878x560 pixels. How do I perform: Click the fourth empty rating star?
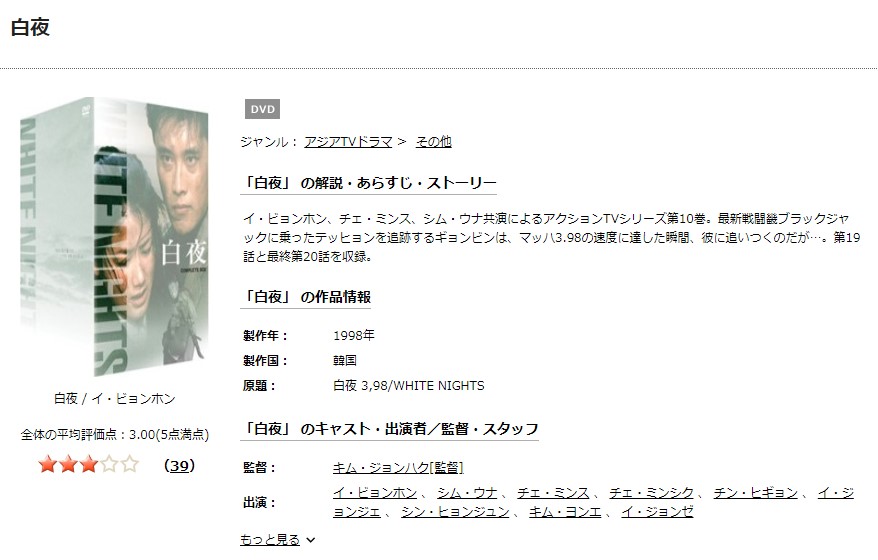click(x=109, y=464)
